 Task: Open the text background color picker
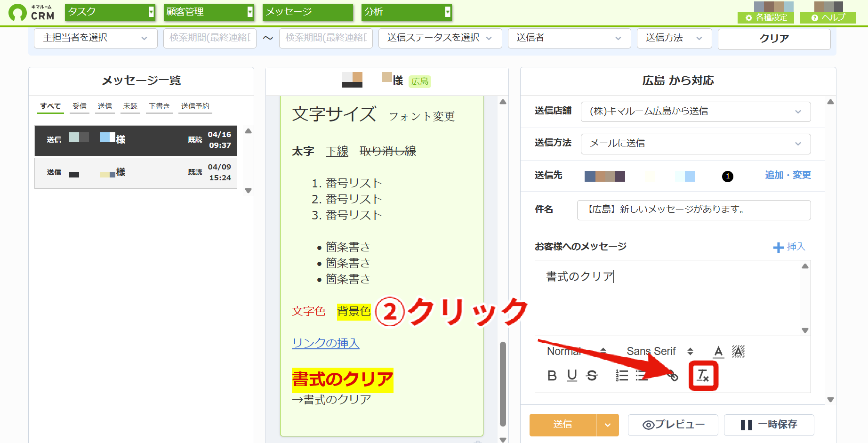tap(738, 351)
